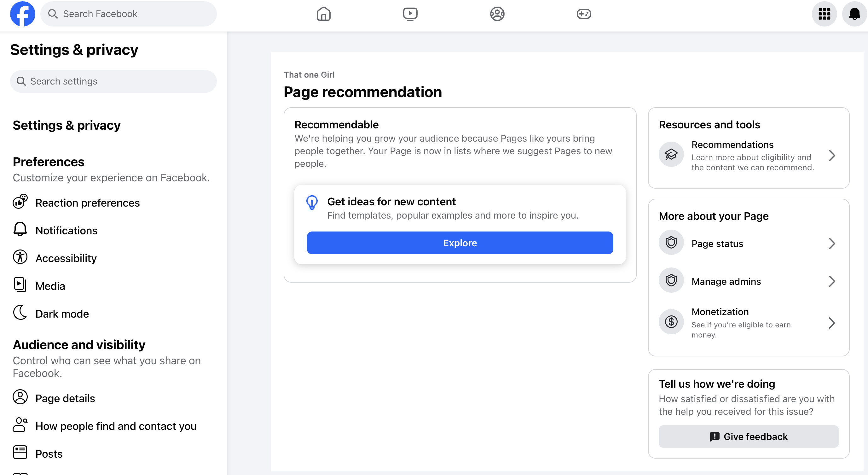Click the Resources and tools heading
868x475 pixels.
(709, 125)
